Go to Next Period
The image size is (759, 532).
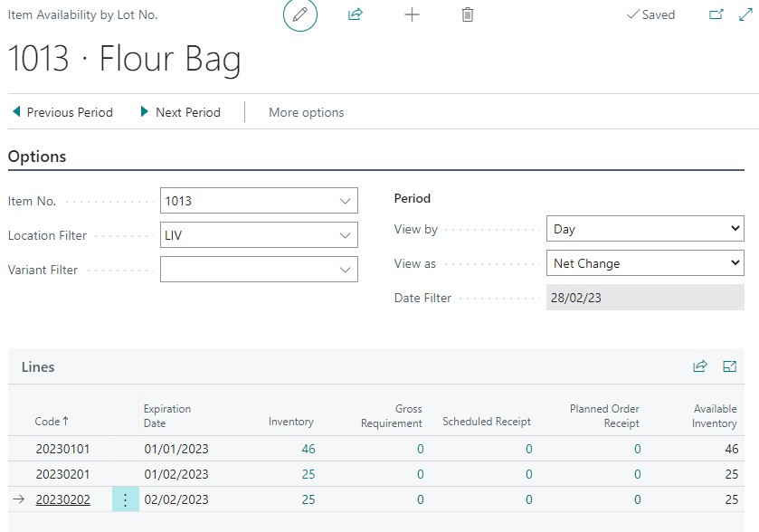pos(181,112)
